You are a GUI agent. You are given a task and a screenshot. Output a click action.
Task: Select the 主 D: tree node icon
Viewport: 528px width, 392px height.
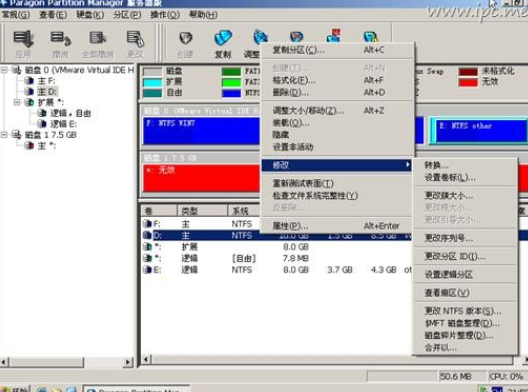[x=30, y=91]
